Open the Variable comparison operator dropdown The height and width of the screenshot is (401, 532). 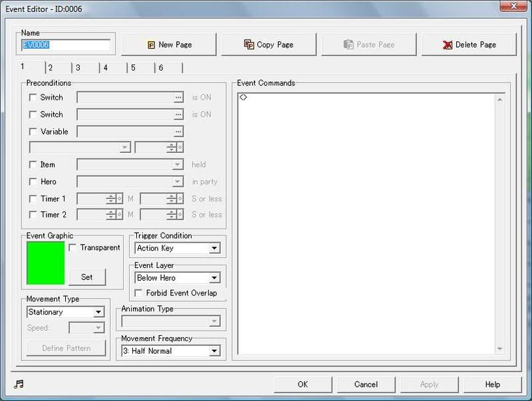[x=80, y=147]
